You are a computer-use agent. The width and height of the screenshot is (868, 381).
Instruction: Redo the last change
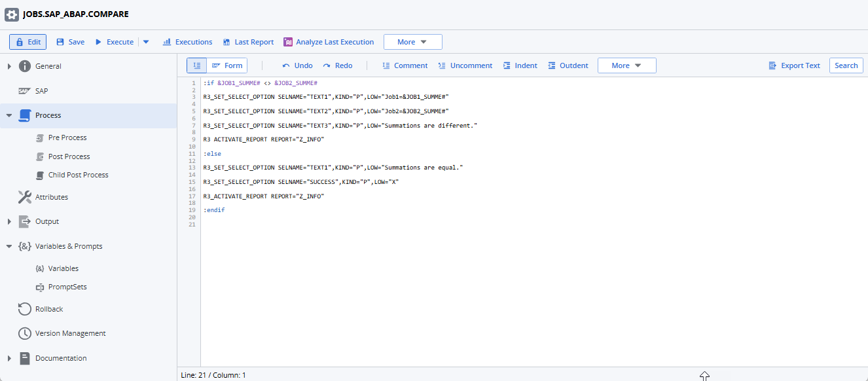[x=338, y=65]
